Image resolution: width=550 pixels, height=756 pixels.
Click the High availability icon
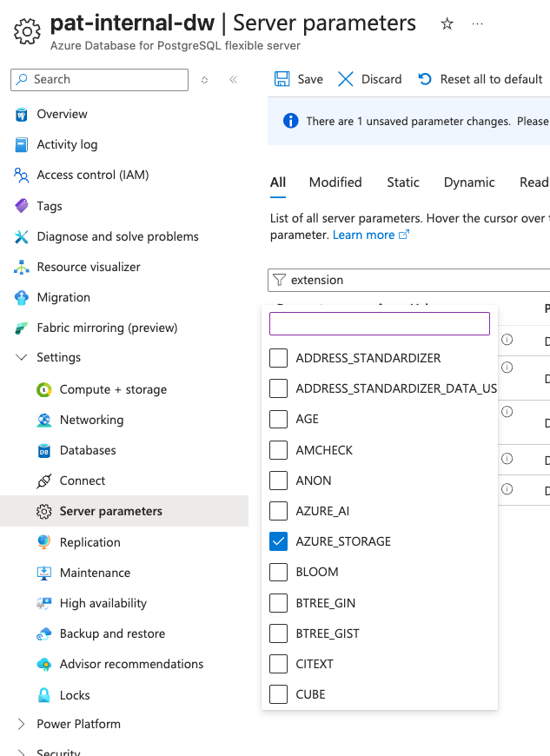point(43,604)
